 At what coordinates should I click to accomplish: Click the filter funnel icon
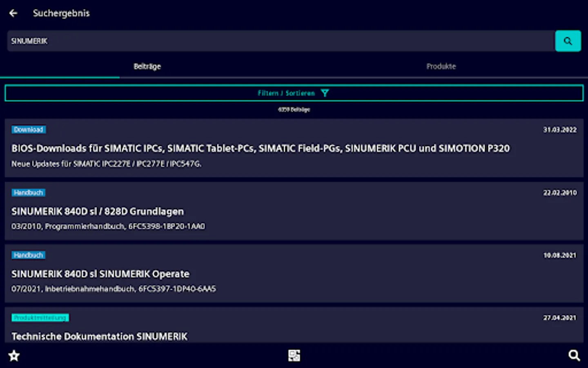[x=325, y=93]
